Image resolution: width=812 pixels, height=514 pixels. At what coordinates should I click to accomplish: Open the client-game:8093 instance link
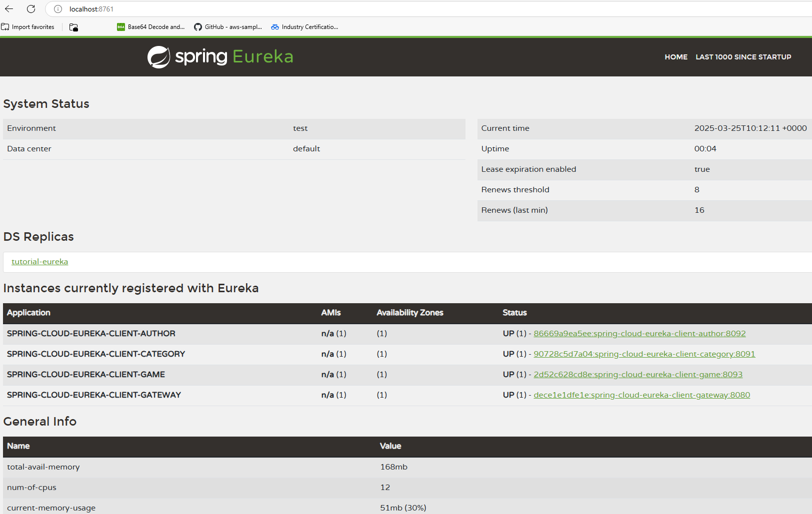click(x=637, y=375)
